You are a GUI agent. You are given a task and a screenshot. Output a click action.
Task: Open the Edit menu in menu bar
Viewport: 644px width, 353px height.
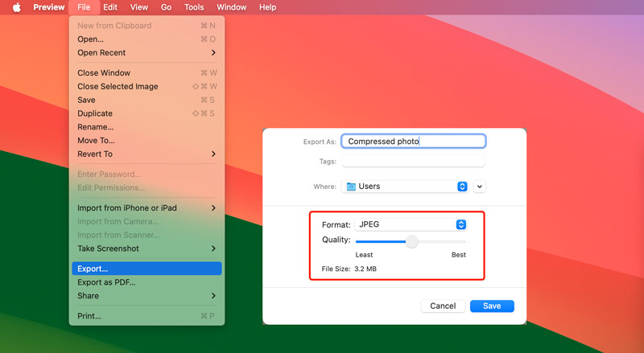(x=110, y=7)
